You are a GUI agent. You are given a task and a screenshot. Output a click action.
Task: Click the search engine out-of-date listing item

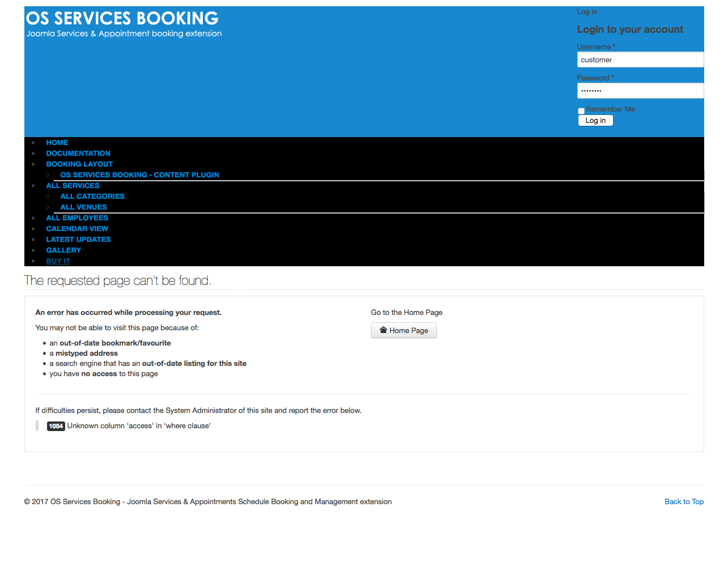[148, 364]
